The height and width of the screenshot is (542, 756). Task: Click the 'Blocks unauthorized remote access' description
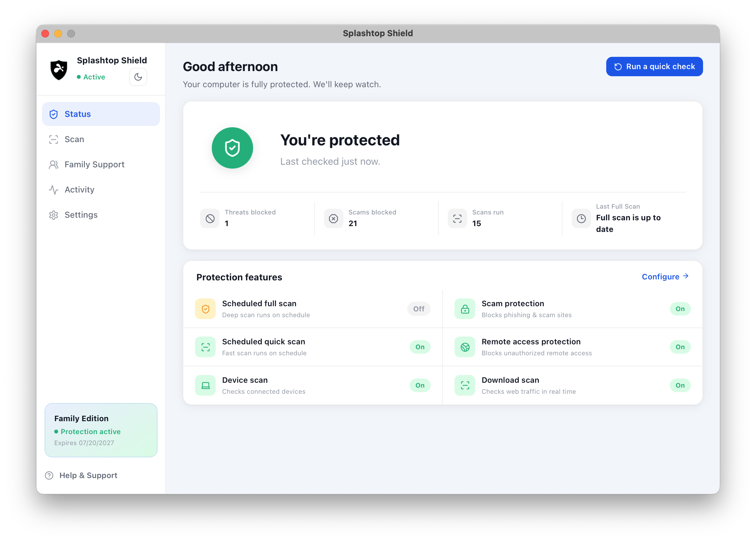537,353
